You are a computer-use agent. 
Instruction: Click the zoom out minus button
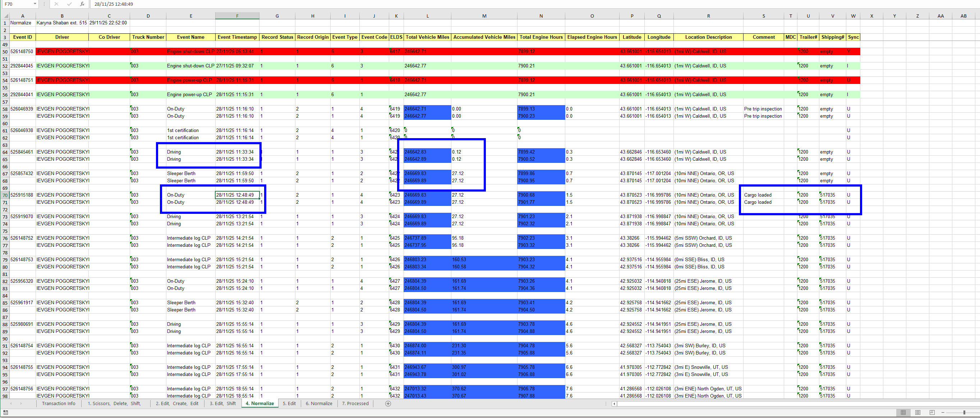pos(943,412)
